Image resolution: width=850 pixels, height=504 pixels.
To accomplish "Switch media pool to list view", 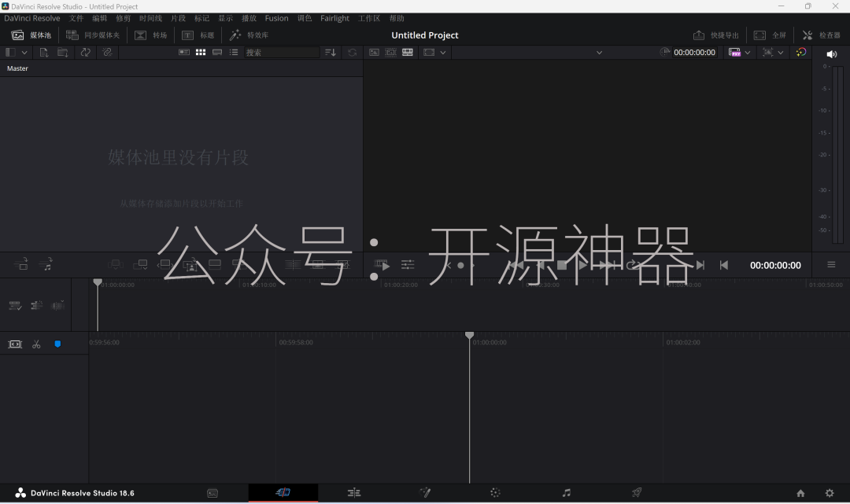I will [234, 53].
